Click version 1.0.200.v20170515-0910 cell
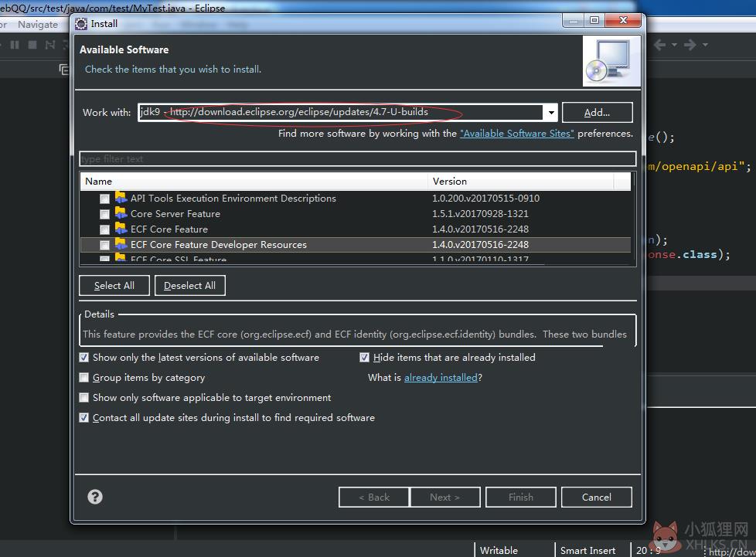The height and width of the screenshot is (557, 756). click(x=485, y=198)
